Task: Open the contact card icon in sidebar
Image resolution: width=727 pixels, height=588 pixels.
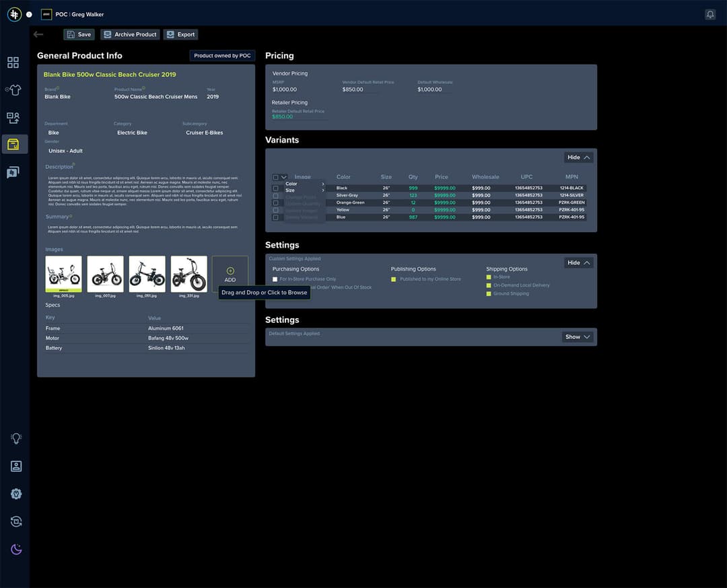Action: [16, 466]
